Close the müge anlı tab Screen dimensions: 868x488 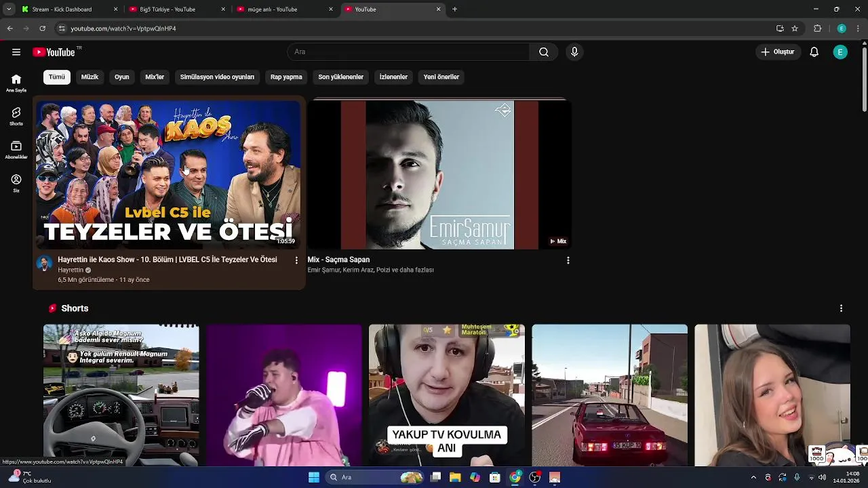click(331, 9)
